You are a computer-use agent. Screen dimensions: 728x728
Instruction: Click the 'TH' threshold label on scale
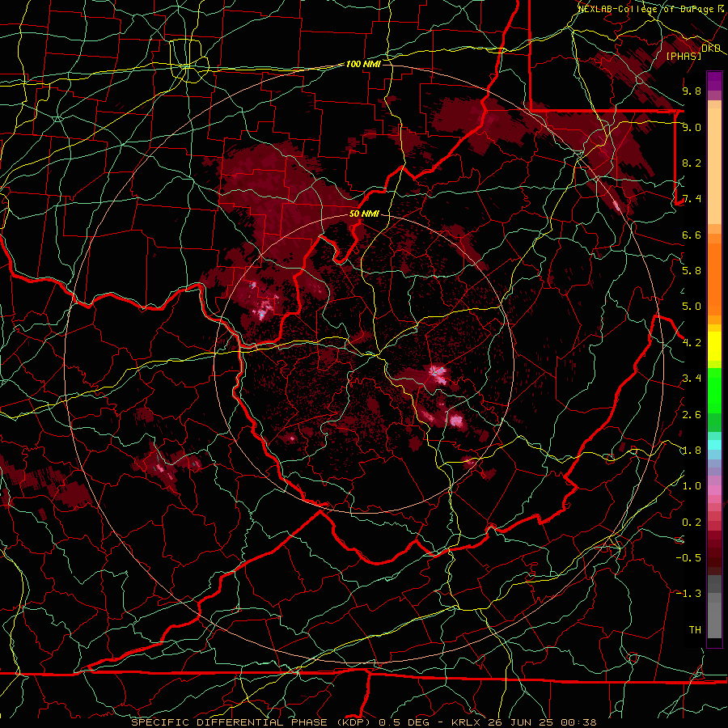[695, 630]
